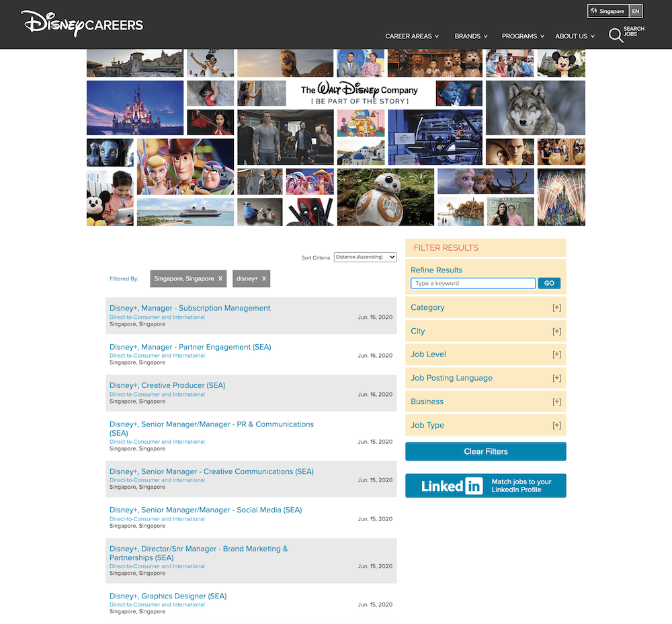Open the Disney+ Graphics Designer (SEA) listing
The image size is (672, 624).
168,596
